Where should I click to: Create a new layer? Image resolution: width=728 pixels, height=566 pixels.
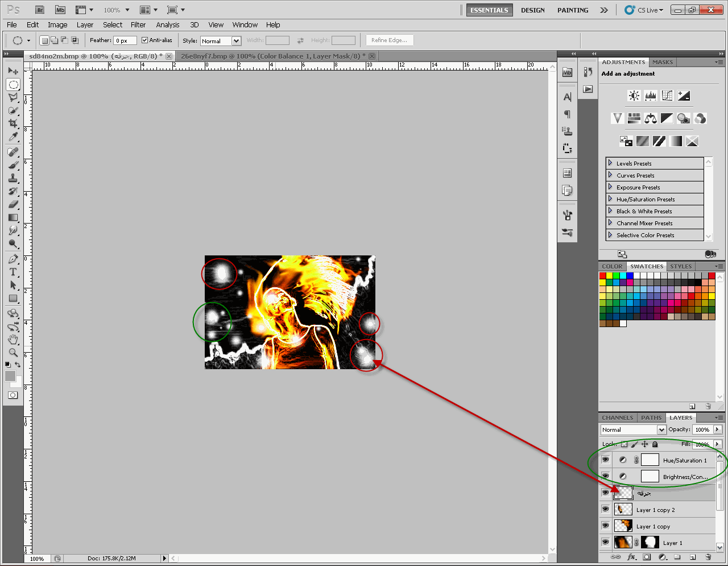[693, 557]
